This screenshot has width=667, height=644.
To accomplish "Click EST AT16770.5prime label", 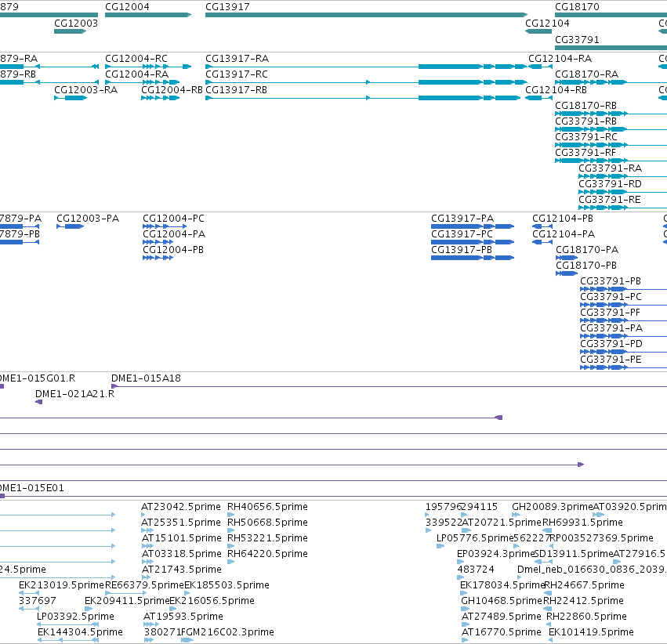I will tap(502, 632).
